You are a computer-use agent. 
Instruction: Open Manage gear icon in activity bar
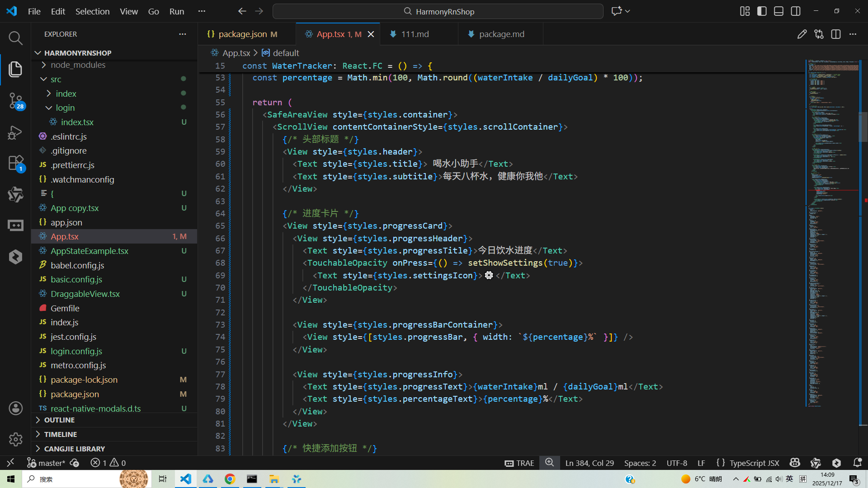tap(15, 439)
